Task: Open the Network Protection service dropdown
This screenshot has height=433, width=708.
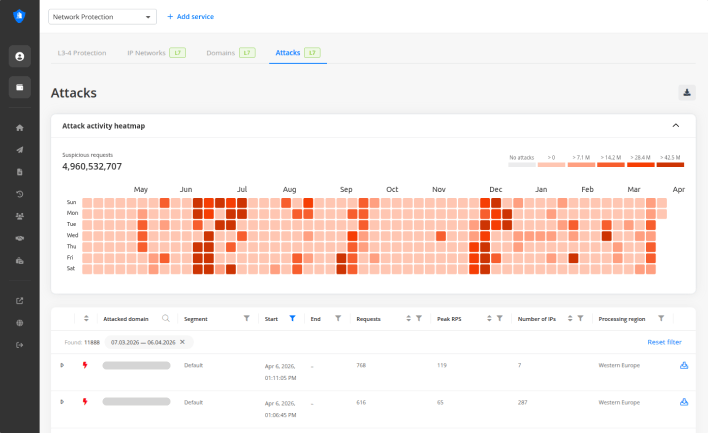Action: [x=103, y=17]
